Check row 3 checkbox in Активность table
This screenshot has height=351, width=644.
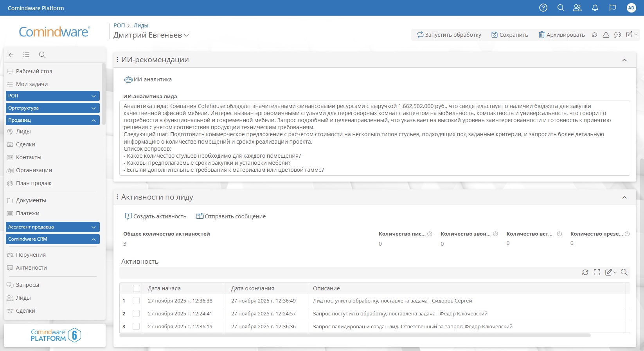(136, 327)
